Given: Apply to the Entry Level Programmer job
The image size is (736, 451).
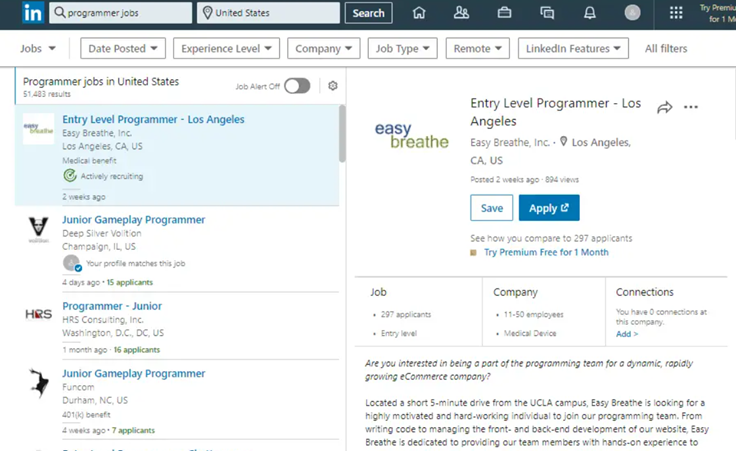Looking at the screenshot, I should (548, 208).
